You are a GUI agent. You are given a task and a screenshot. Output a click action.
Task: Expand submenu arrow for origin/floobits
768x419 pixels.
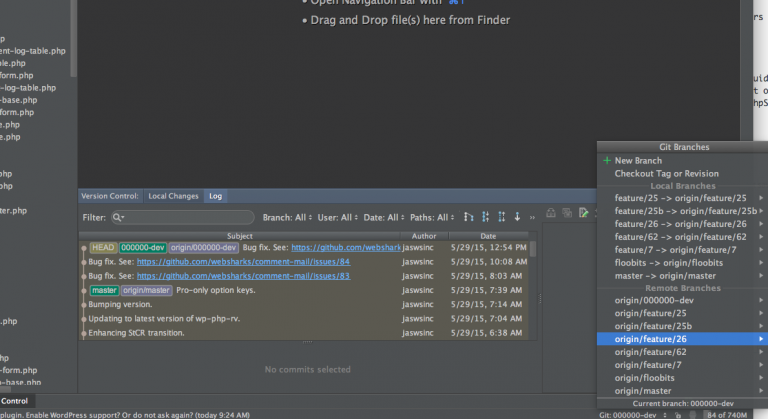(x=761, y=378)
